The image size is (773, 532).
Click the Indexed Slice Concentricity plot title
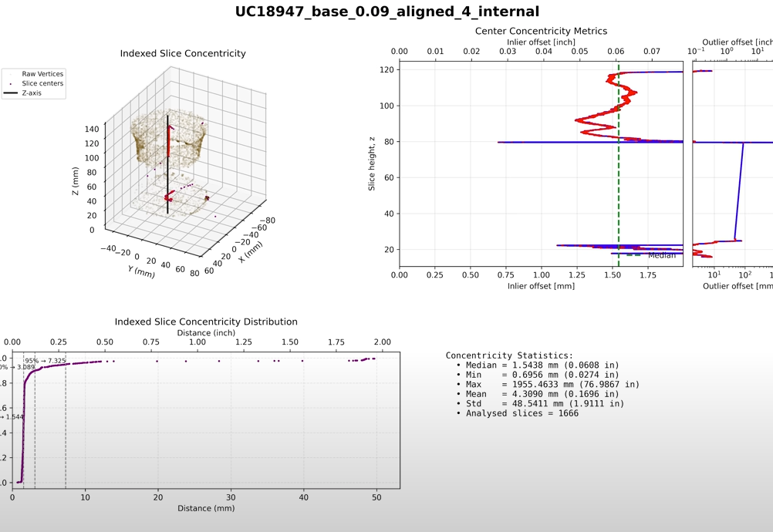pos(183,54)
